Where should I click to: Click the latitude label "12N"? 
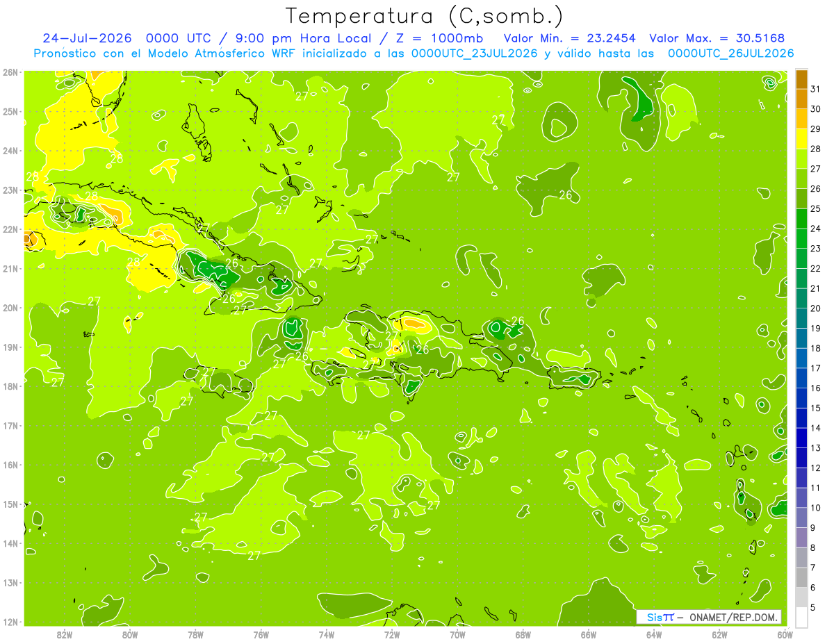[x=10, y=622]
